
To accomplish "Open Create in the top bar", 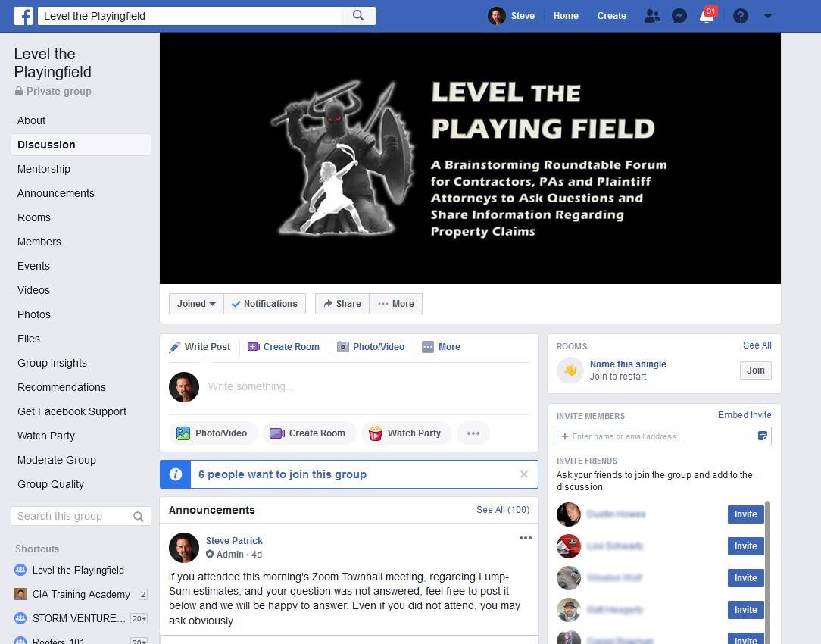I will [611, 16].
